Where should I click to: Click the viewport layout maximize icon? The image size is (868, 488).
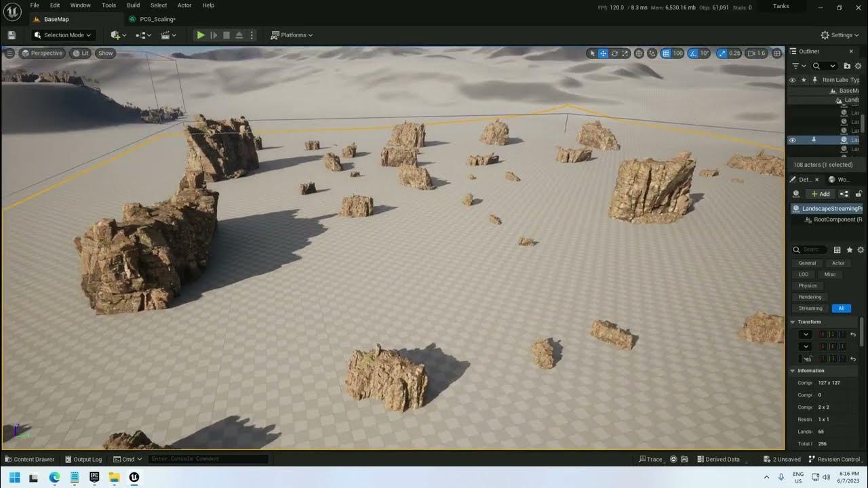coord(777,53)
